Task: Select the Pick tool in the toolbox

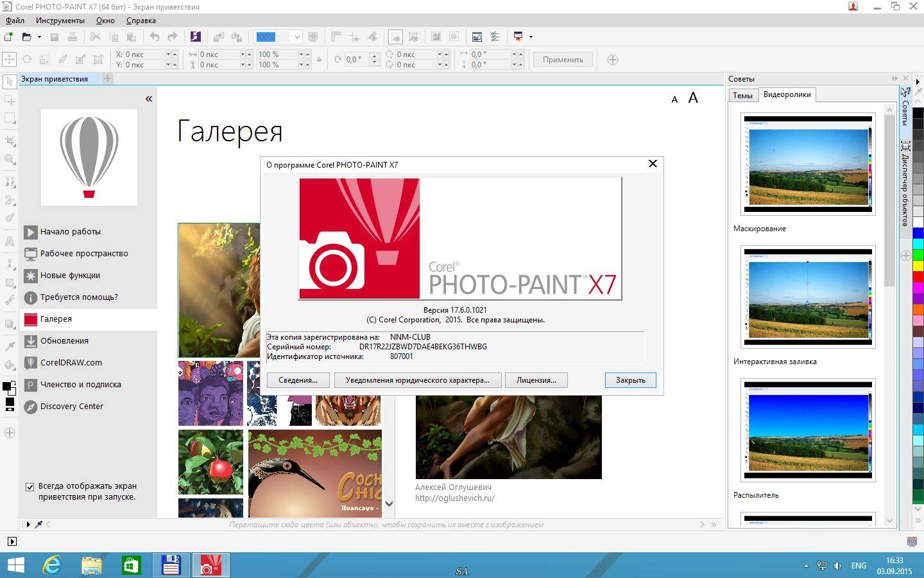Action: click(x=10, y=82)
